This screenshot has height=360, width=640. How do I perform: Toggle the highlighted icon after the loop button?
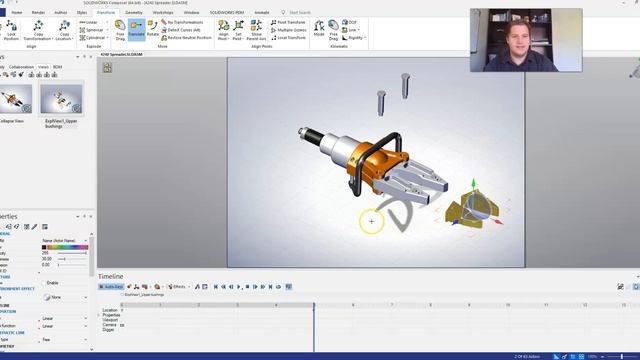tap(289, 287)
